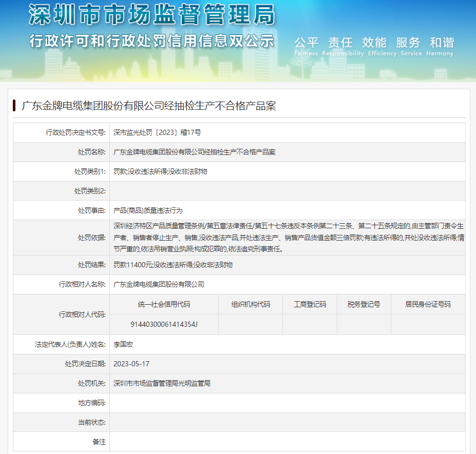This screenshot has height=454, width=476.
Task: Click the authority 深圳市市场监督管理局光明监管局
Action: [x=162, y=384]
